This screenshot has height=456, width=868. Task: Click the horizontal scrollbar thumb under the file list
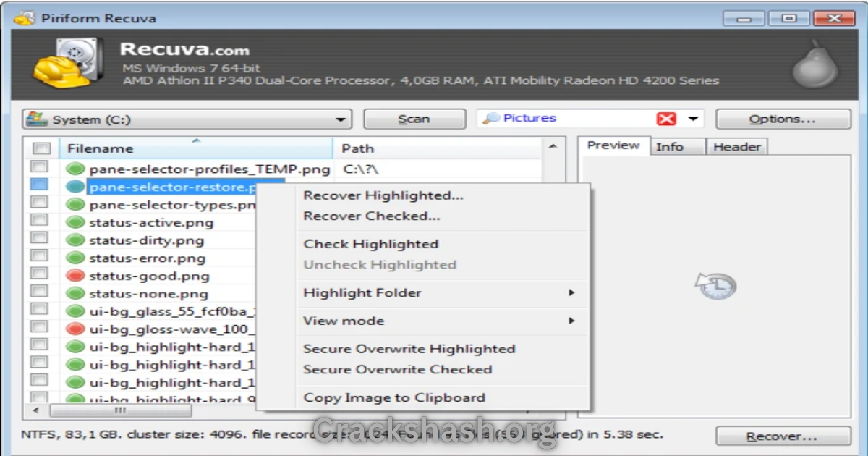pos(119,410)
